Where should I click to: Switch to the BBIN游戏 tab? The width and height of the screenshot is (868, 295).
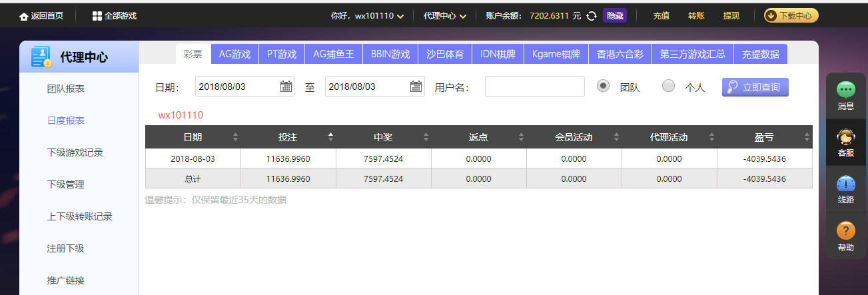point(390,54)
